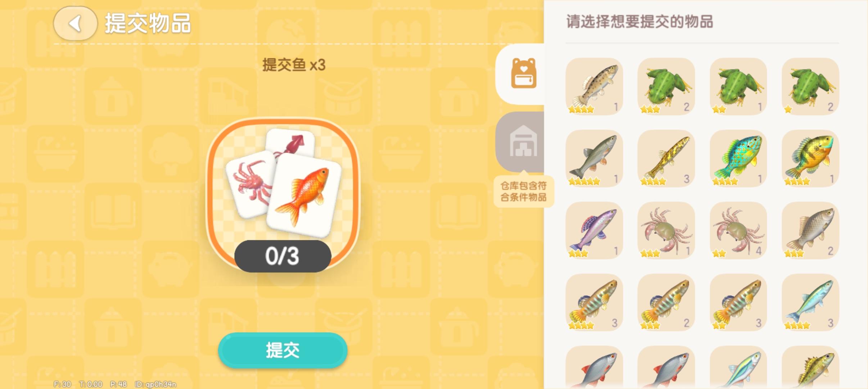Screen dimensions: 868x389
Task: Select the four-star striped orange-fin fish
Action: click(594, 303)
